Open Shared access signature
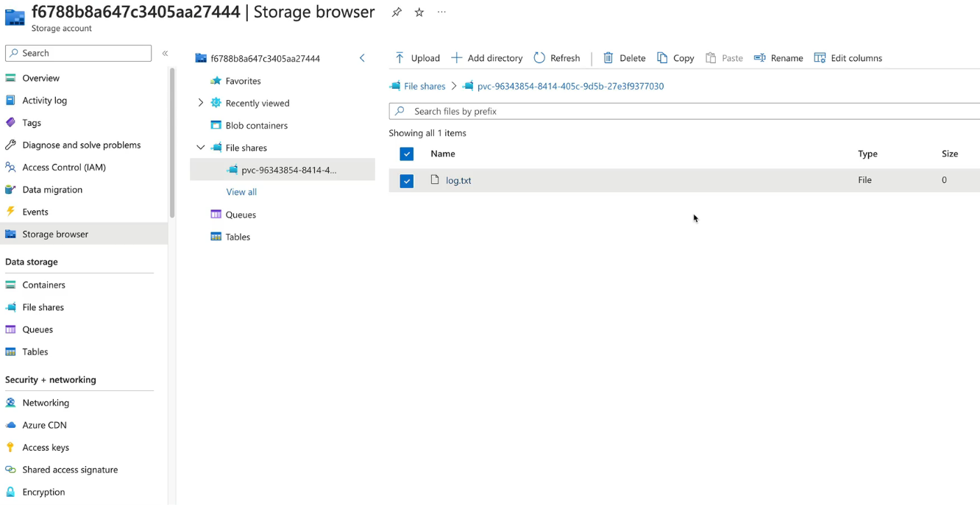Viewport: 980px width, 505px height. [70, 470]
